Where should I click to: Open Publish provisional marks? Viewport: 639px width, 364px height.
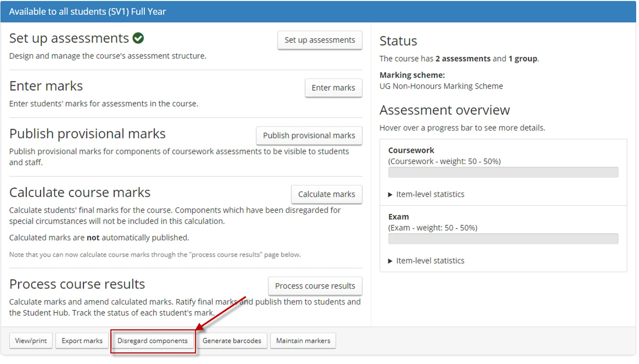(309, 135)
